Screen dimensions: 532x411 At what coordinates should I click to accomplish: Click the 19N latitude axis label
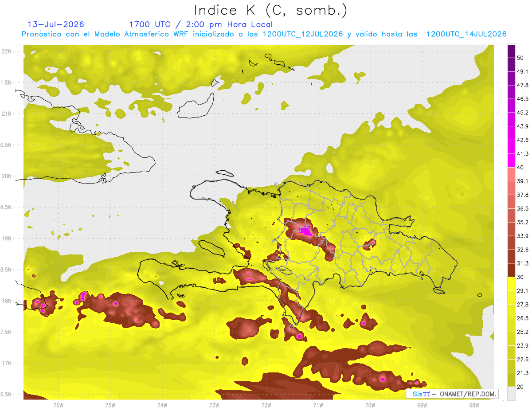pos(7,239)
